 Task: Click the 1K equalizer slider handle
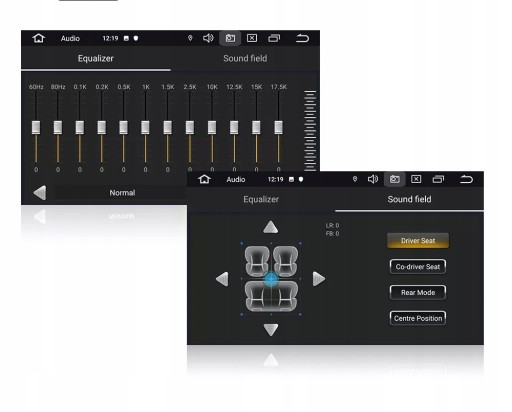point(145,127)
